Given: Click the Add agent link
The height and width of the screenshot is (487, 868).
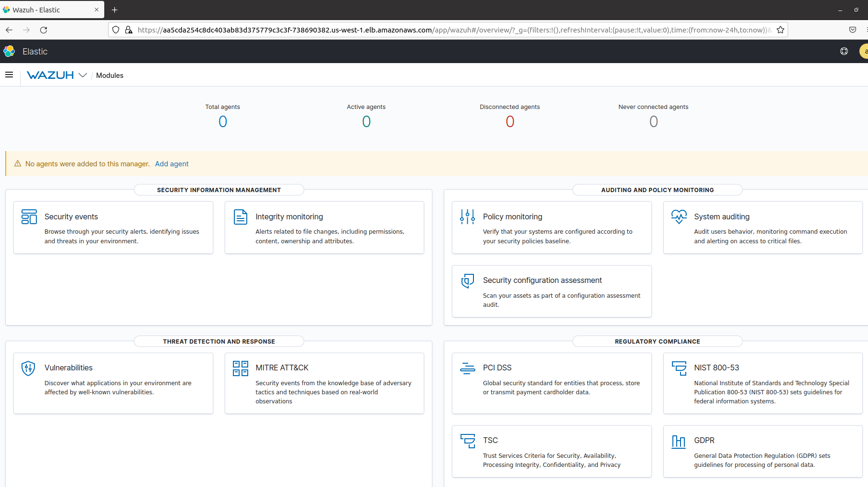Looking at the screenshot, I should pos(172,164).
